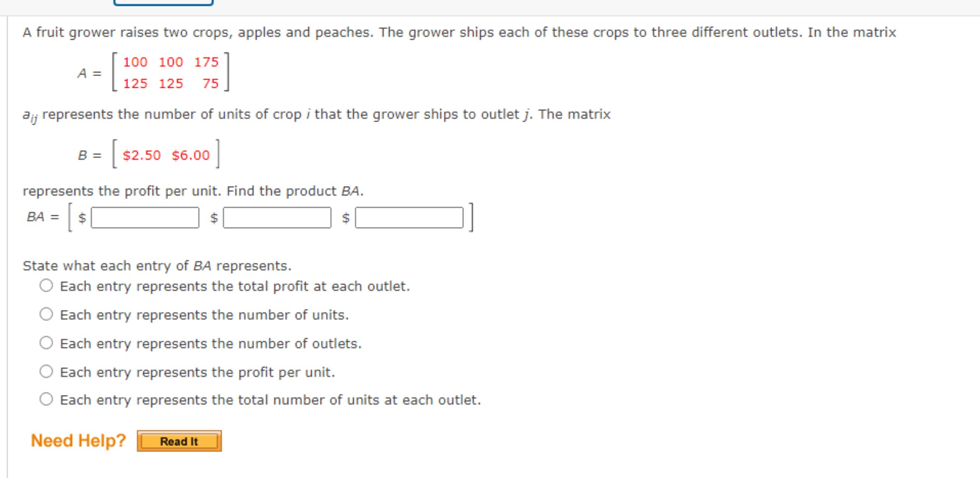Click the $6.00 entry in matrix B

(191, 155)
